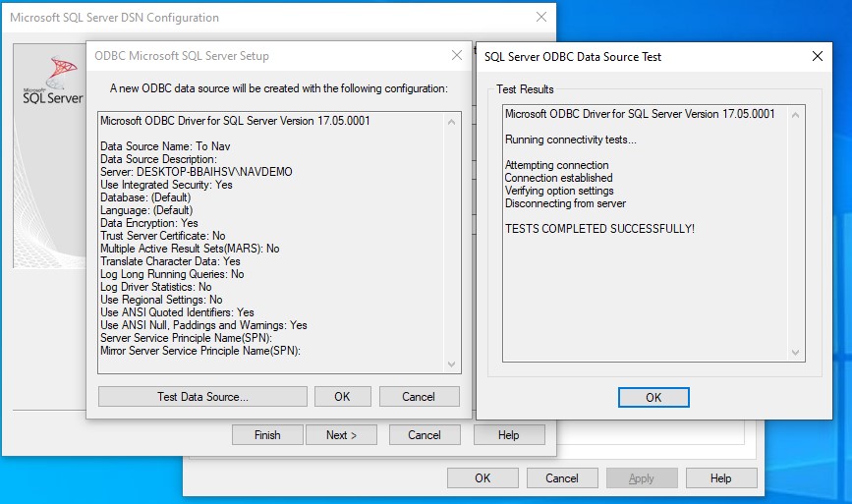The height and width of the screenshot is (504, 852).
Task: Click Cancel in the background administrator window
Action: click(x=562, y=477)
